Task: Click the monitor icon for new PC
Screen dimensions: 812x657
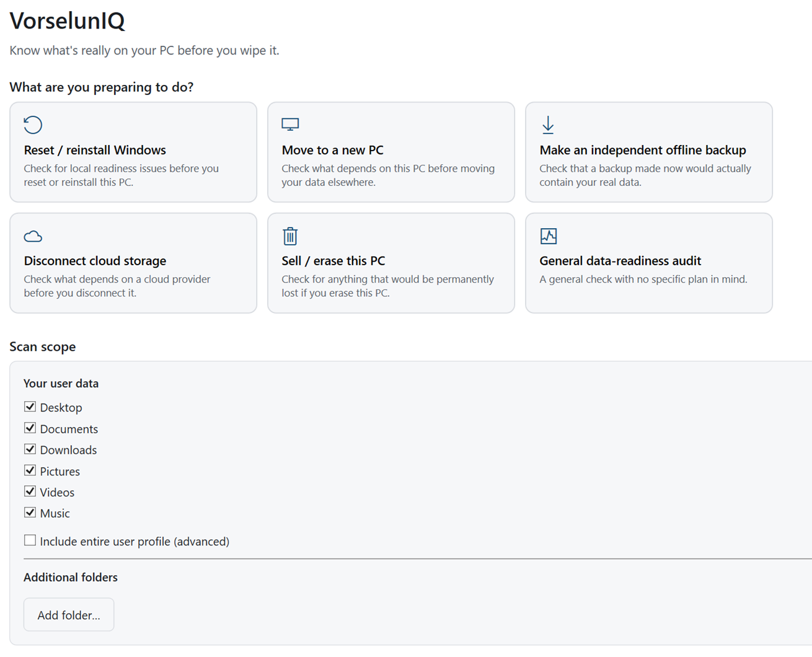Action: point(290,125)
